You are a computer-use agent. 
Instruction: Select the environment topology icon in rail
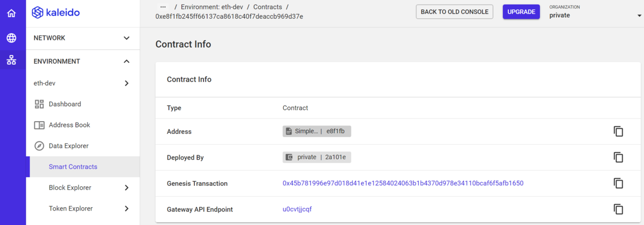click(x=11, y=61)
